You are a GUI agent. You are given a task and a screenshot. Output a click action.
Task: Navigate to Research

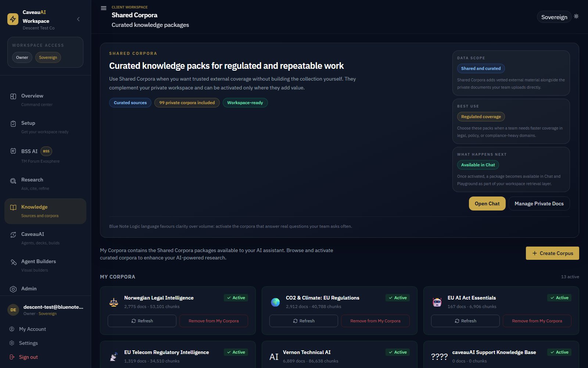click(x=45, y=184)
